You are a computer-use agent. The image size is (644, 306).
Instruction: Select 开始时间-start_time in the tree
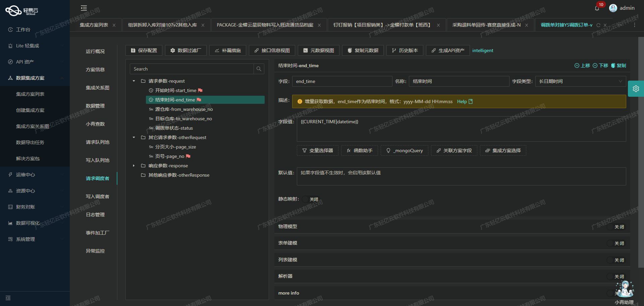pyautogui.click(x=175, y=90)
